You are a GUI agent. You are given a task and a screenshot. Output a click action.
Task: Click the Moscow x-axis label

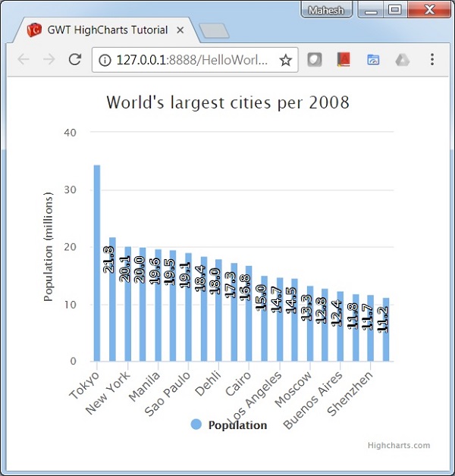click(293, 389)
